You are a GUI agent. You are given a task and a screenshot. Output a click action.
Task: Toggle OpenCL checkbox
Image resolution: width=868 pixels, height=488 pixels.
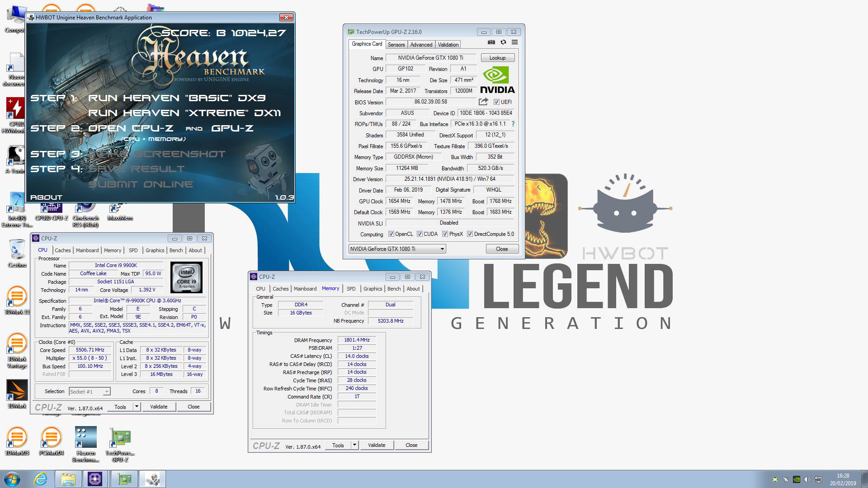pyautogui.click(x=391, y=234)
